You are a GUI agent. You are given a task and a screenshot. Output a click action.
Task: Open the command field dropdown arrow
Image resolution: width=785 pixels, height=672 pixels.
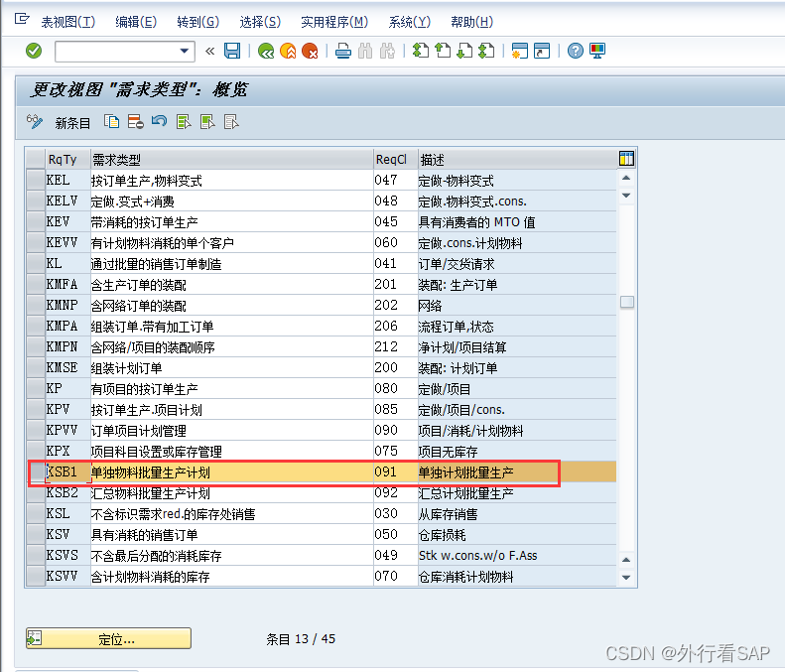185,51
